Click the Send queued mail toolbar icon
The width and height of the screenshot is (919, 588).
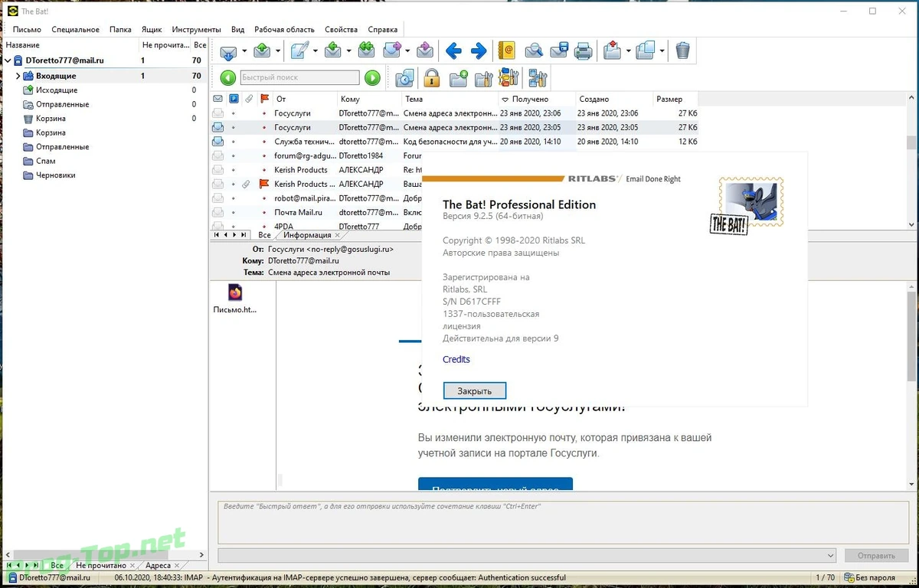click(x=263, y=51)
